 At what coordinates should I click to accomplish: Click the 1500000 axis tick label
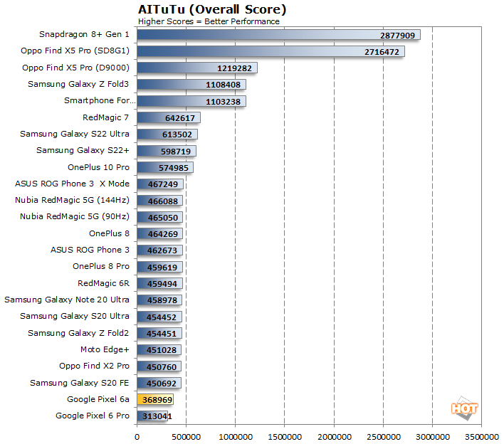pos(285,437)
